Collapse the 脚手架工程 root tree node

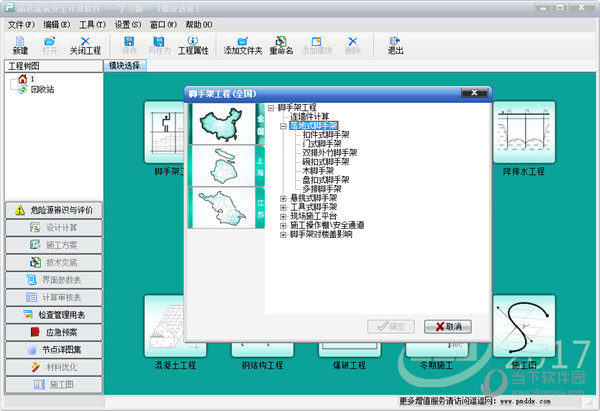pos(271,108)
